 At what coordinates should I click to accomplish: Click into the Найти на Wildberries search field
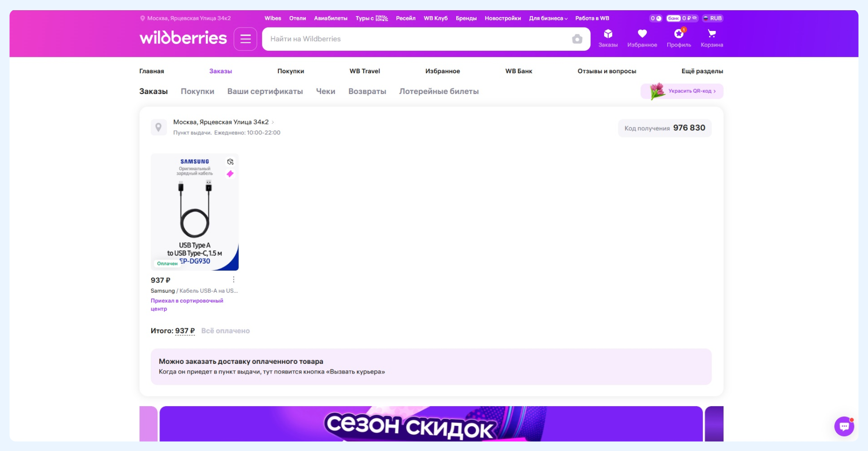tap(415, 39)
